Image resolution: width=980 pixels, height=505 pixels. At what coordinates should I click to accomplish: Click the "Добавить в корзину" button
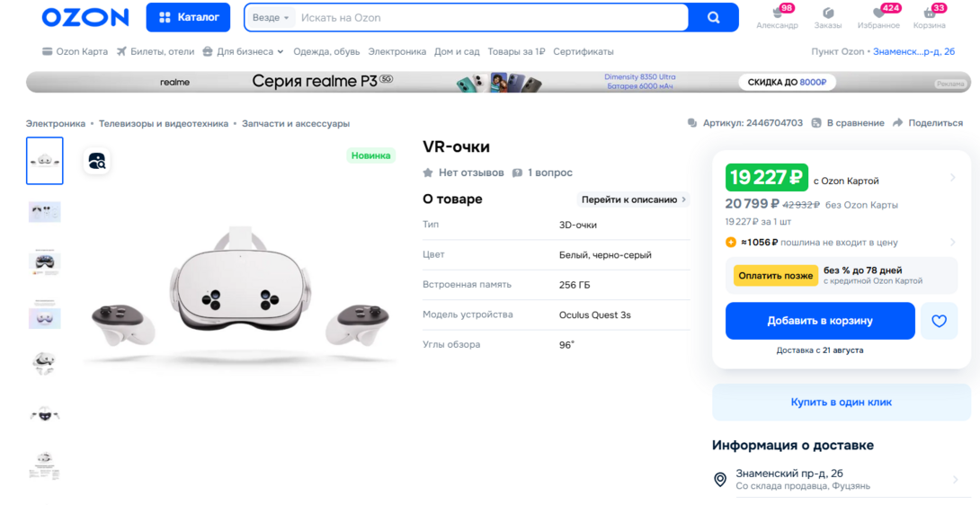[x=819, y=321]
